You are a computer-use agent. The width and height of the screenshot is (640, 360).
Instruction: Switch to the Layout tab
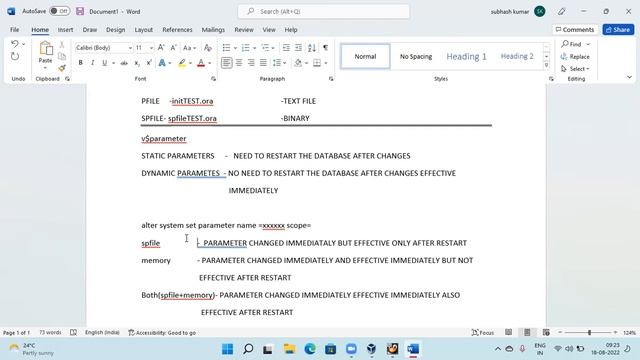coord(144,30)
